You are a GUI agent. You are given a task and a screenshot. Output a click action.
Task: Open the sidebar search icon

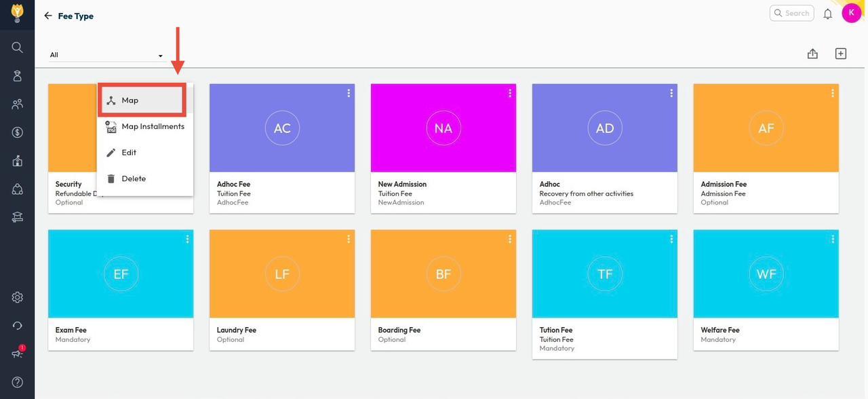(17, 47)
